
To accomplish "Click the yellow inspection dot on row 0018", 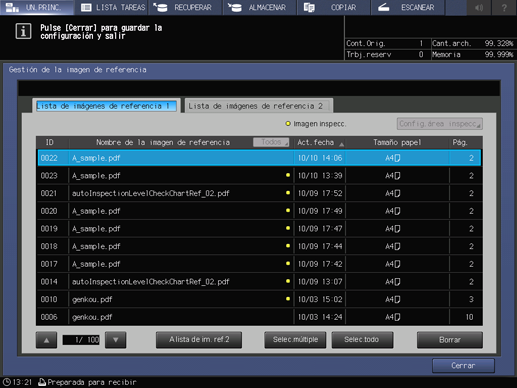I will 288,245.
